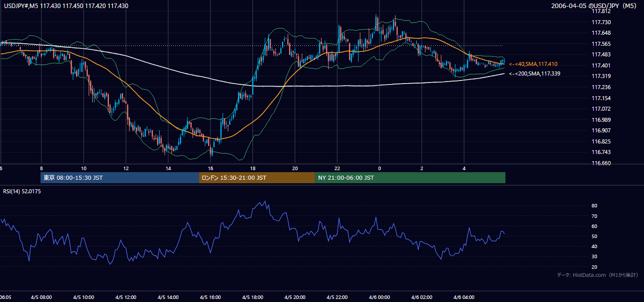The image size is (644, 302).
Task: Click price axis label 117.154
Action: click(x=601, y=98)
